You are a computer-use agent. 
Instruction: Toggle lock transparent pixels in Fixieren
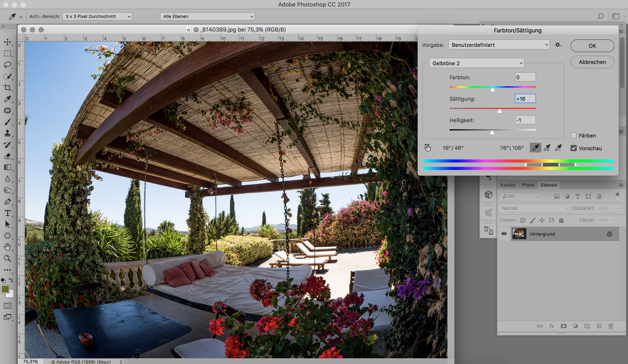[x=523, y=220]
